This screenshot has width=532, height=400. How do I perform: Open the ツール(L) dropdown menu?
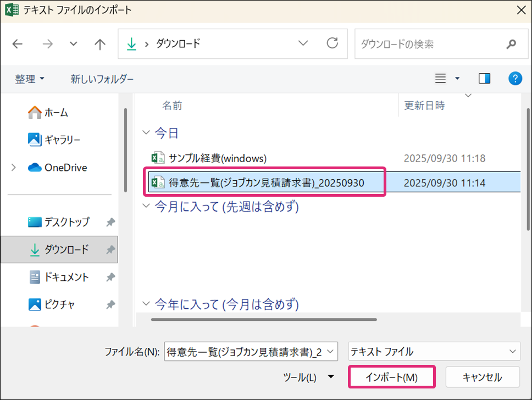pyautogui.click(x=308, y=377)
